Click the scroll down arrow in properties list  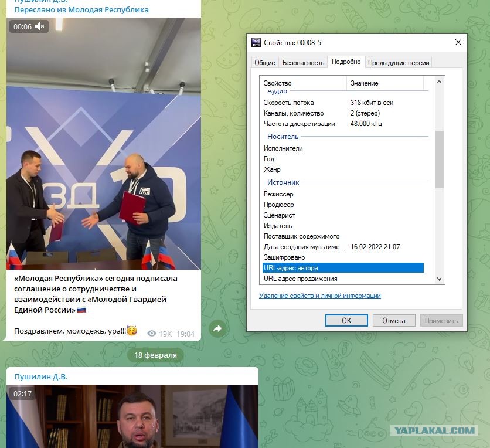[x=439, y=279]
